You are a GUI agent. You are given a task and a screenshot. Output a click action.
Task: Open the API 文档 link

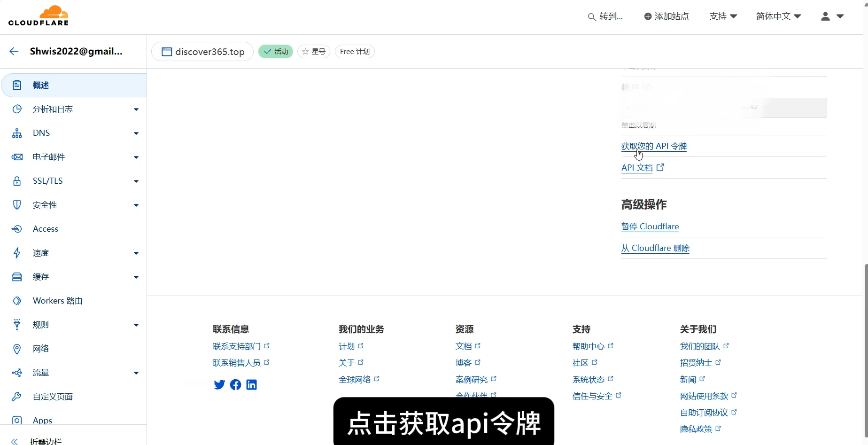(637, 168)
